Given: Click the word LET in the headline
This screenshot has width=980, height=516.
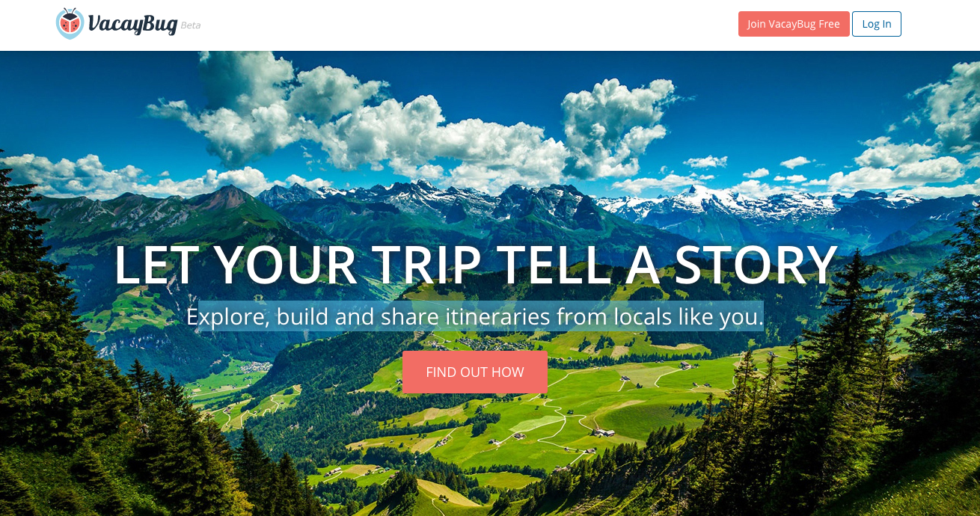Looking at the screenshot, I should [157, 264].
